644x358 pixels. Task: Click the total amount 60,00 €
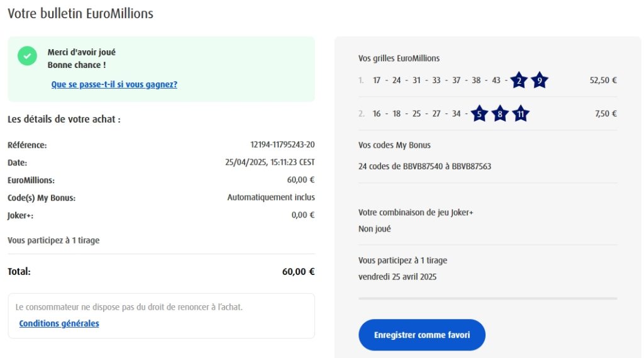[298, 272]
